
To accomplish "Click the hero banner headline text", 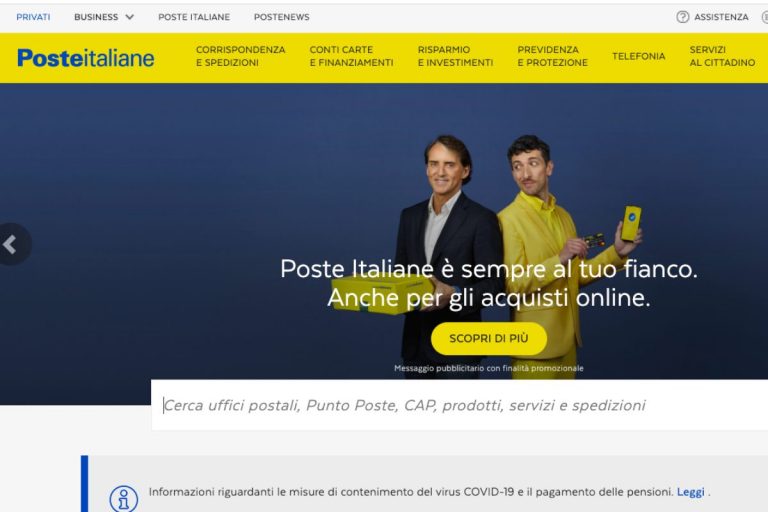I will 489,283.
